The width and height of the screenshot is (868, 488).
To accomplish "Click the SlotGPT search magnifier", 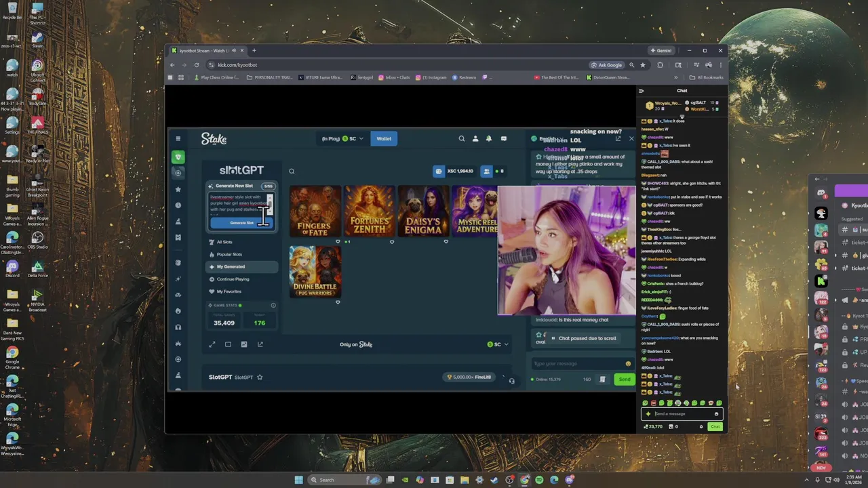I will click(292, 171).
